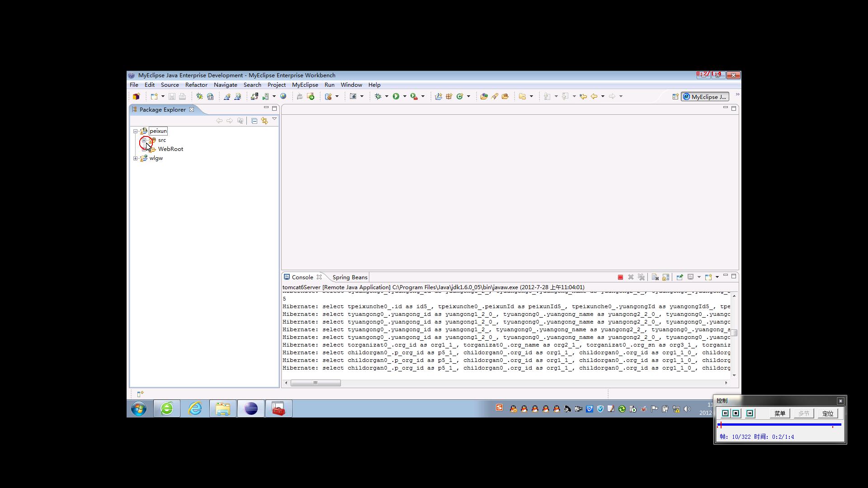The width and height of the screenshot is (868, 488).
Task: Open the MyEclipse menu
Action: point(305,85)
